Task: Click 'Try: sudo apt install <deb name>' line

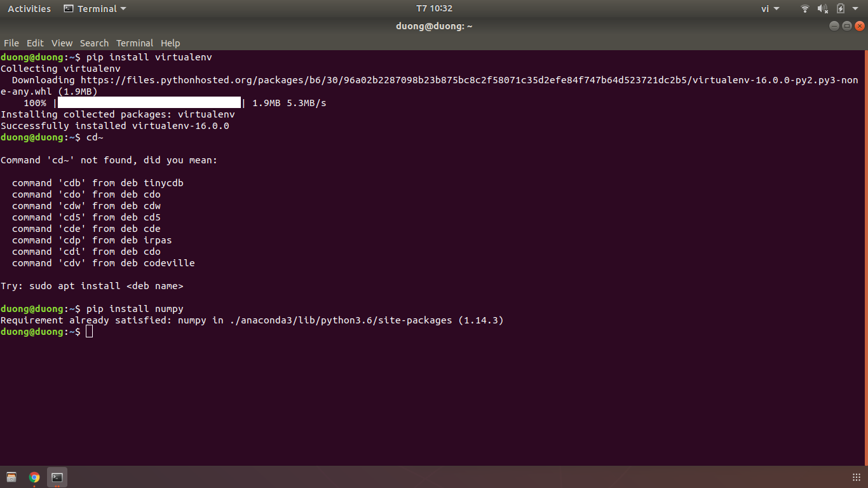Action: pyautogui.click(x=92, y=286)
